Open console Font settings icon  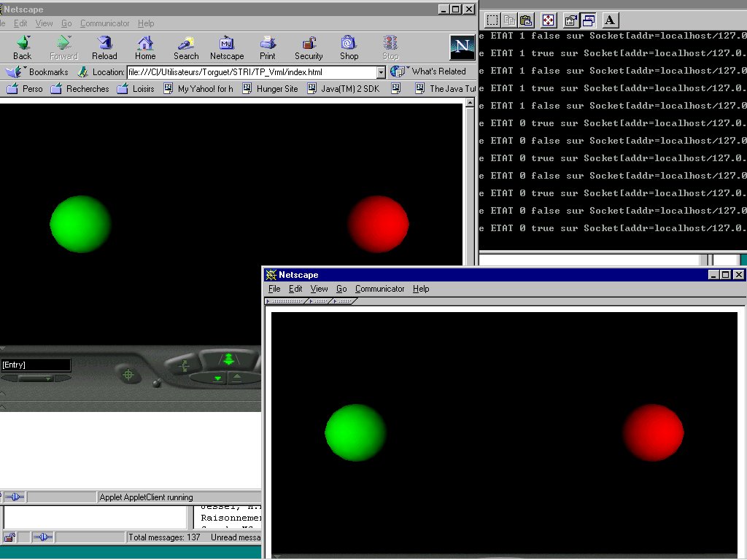click(x=610, y=20)
